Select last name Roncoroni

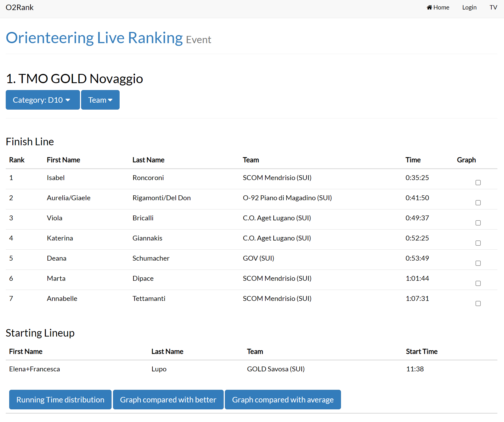148,178
